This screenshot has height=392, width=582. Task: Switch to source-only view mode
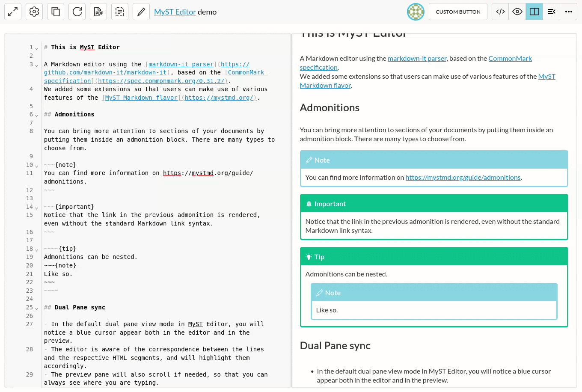pyautogui.click(x=500, y=12)
